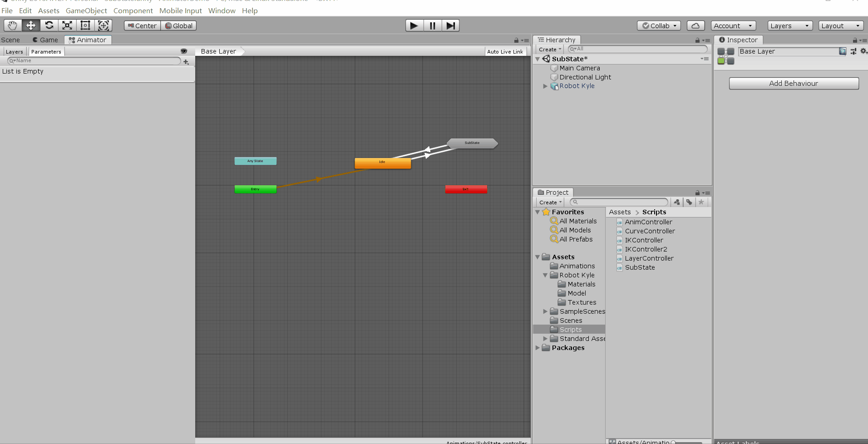This screenshot has width=868, height=444.
Task: Open the Project Create dropdown
Action: point(550,202)
